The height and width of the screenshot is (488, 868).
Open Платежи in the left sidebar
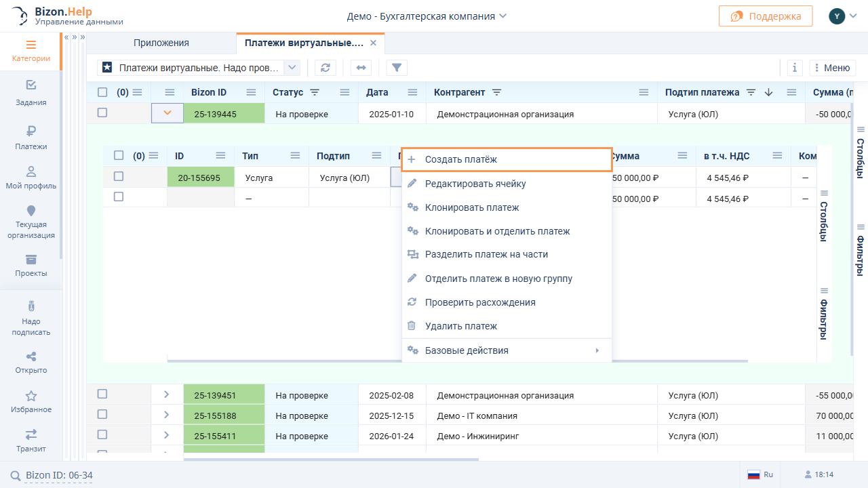[x=31, y=137]
